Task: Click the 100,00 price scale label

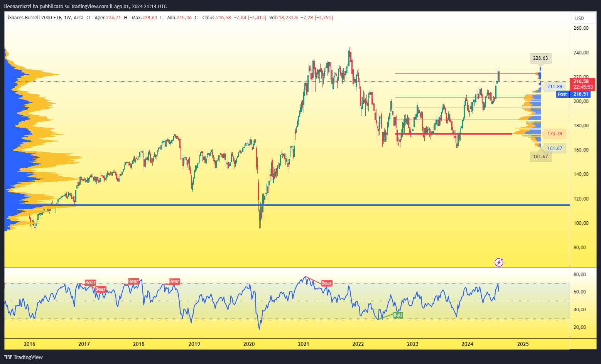Action: 581,223
